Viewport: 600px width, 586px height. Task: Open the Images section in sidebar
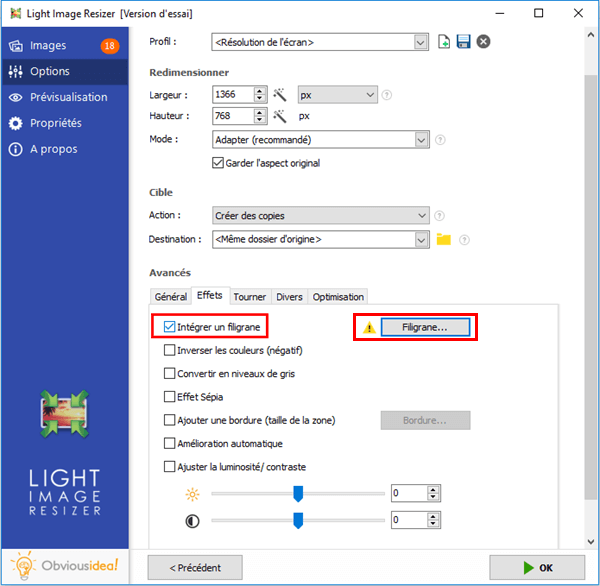[65, 46]
